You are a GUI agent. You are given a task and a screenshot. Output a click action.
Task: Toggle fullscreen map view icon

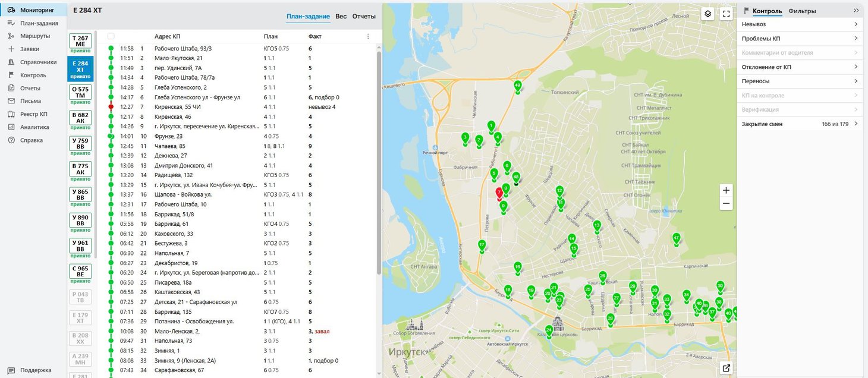pyautogui.click(x=726, y=14)
